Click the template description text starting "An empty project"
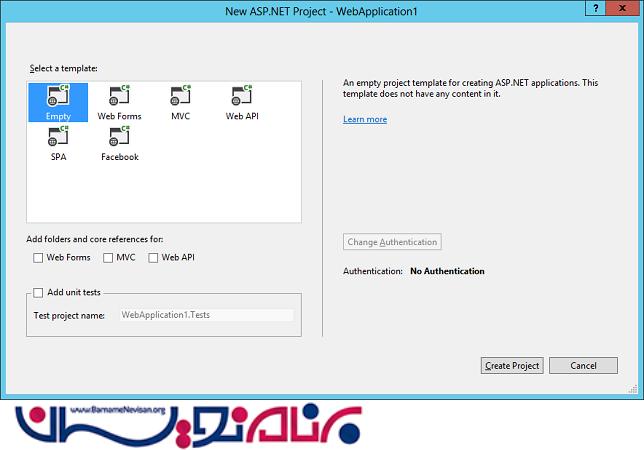Screen dimensions: 644x450 pyautogui.click(x=470, y=88)
